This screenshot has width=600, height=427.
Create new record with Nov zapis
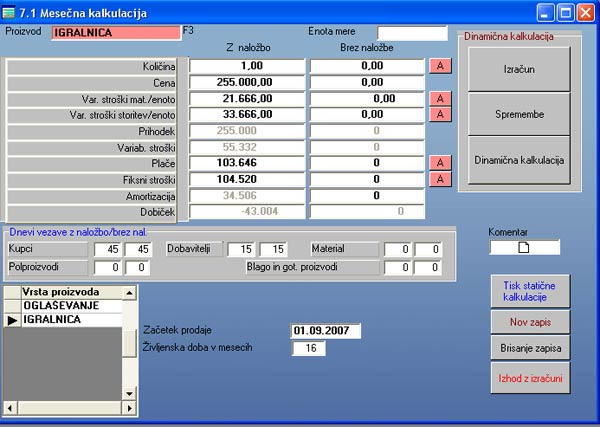[x=529, y=322]
